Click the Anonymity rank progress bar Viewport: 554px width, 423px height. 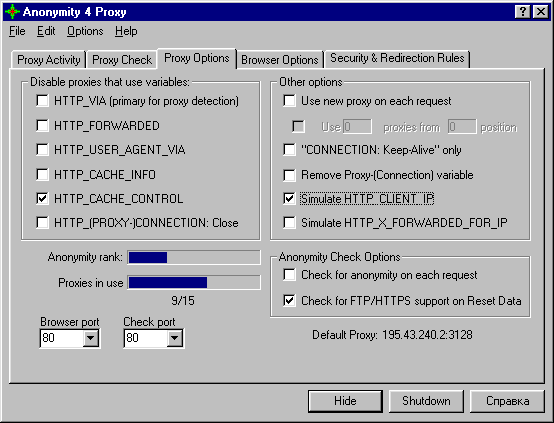point(194,257)
